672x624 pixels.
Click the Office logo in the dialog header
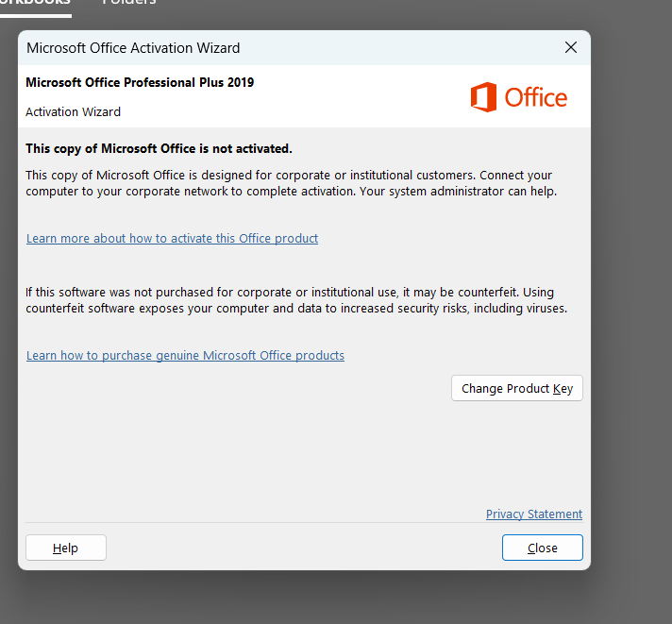(518, 97)
